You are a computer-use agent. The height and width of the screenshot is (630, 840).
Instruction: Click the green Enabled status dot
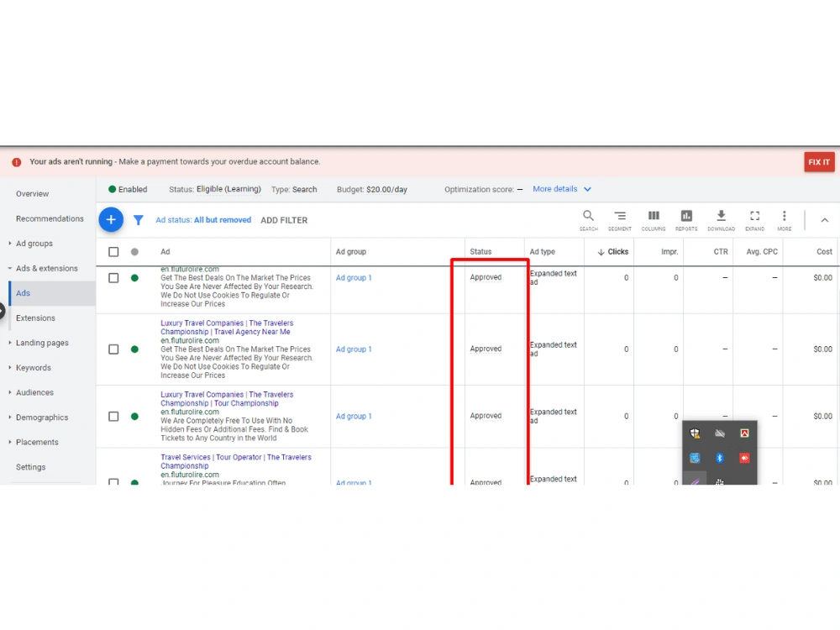pos(112,189)
